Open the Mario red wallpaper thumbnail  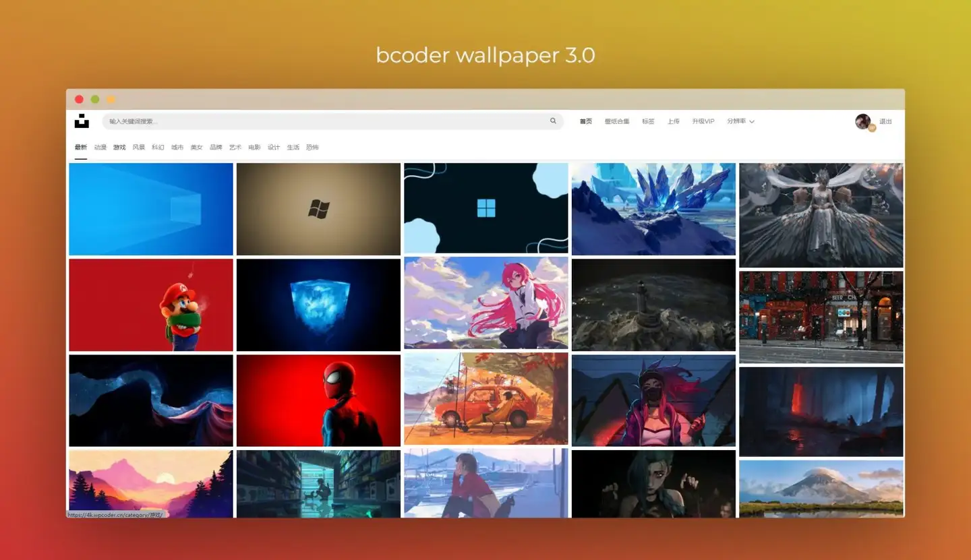click(151, 305)
